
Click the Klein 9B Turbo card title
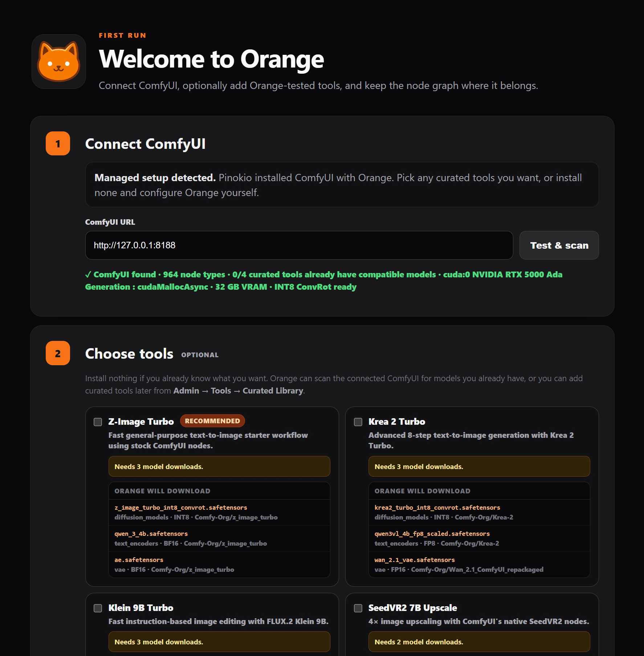click(141, 608)
